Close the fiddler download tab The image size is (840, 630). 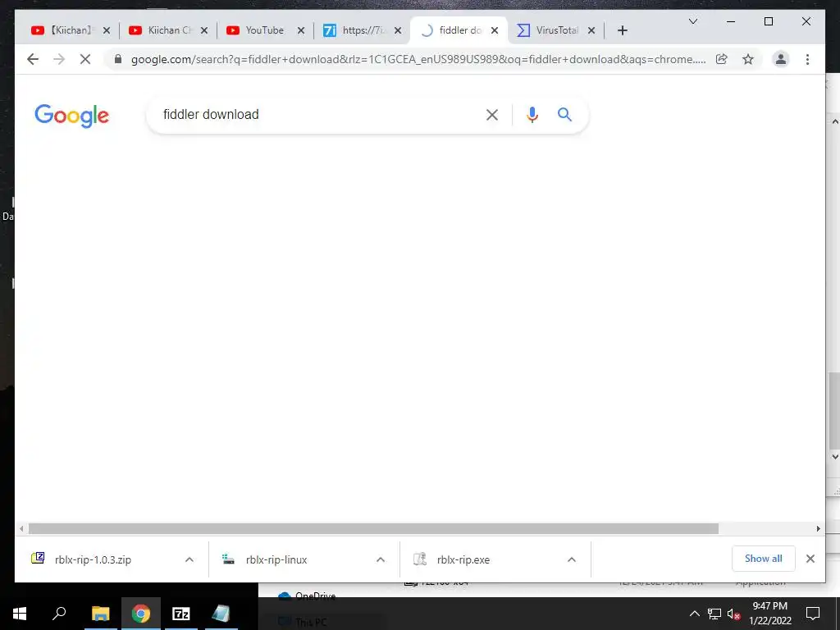(x=495, y=30)
